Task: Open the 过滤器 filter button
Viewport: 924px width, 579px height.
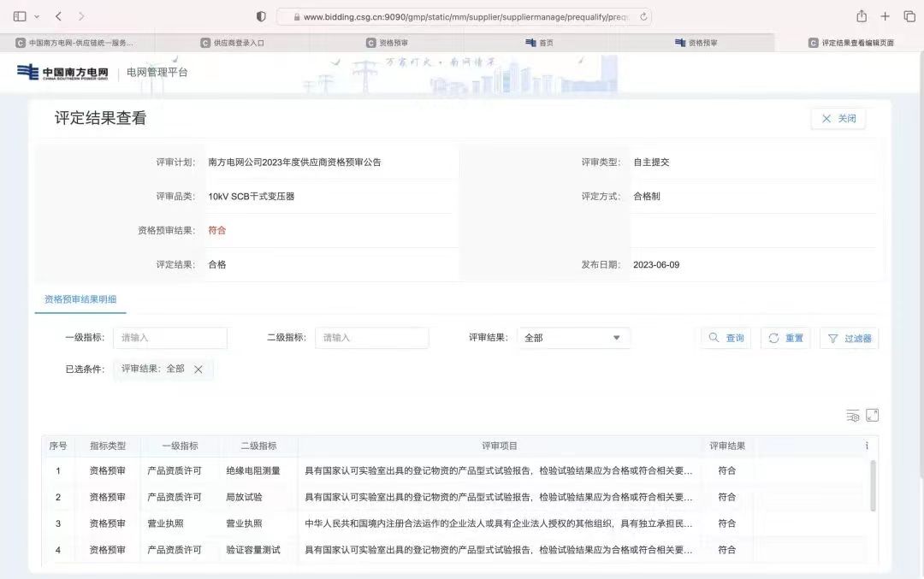Action: [849, 338]
